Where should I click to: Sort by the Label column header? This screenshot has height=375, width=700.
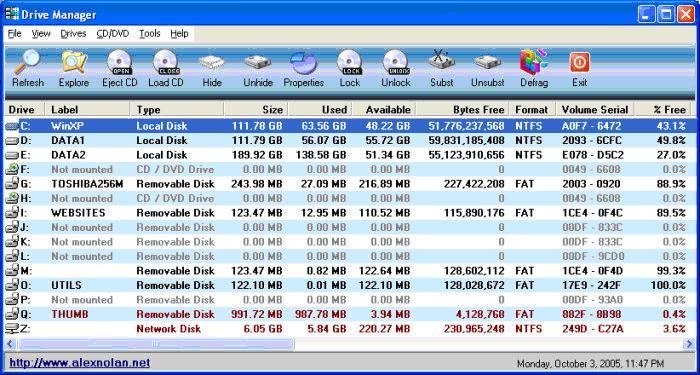pyautogui.click(x=88, y=109)
